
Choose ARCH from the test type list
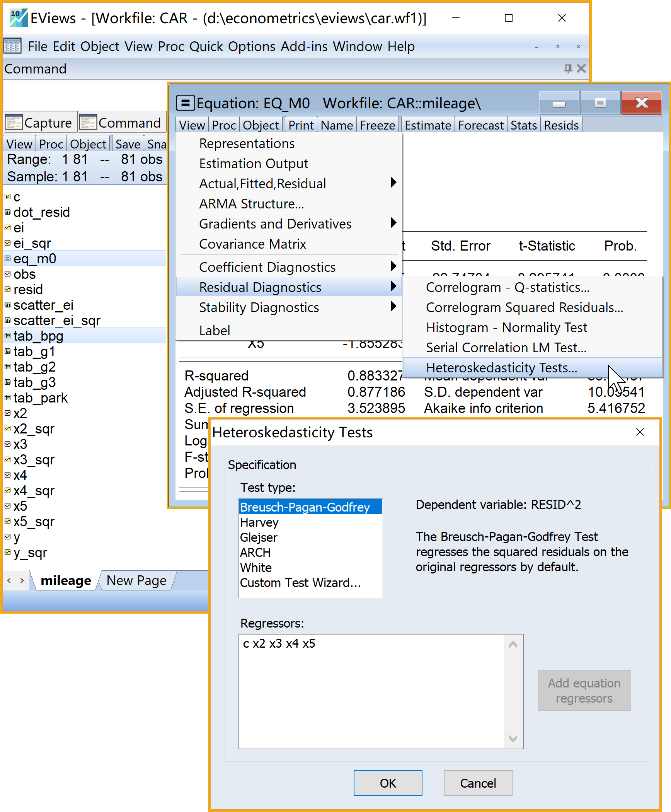coord(255,553)
